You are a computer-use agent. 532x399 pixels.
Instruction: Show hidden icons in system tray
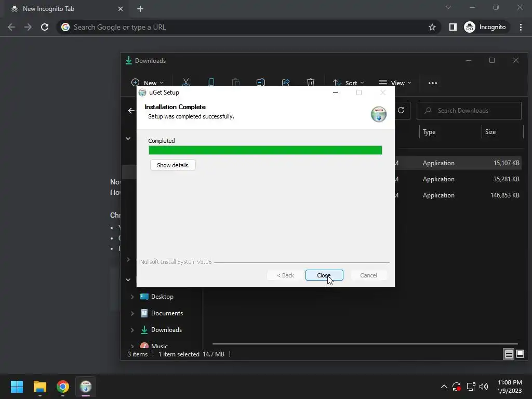[444, 387]
